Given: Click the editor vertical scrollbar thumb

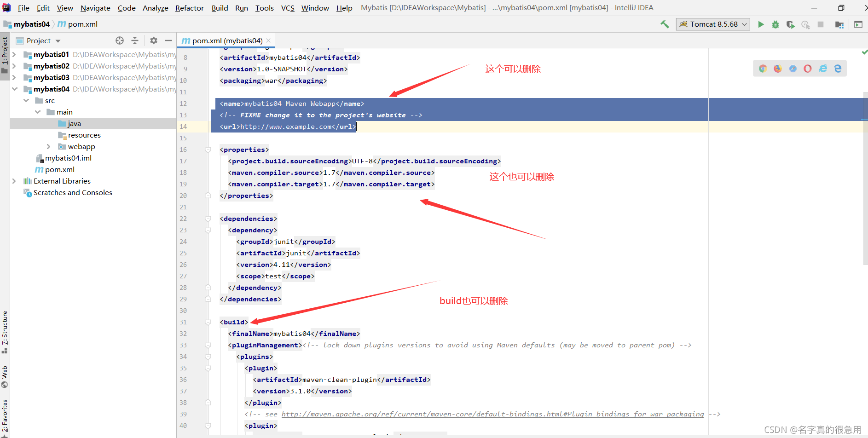Looking at the screenshot, I should [x=866, y=179].
